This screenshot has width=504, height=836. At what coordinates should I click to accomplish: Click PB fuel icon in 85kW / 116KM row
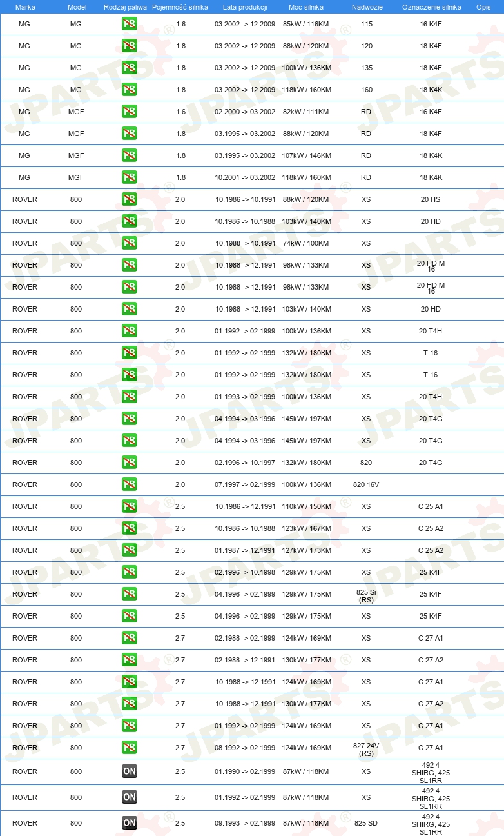tap(130, 25)
